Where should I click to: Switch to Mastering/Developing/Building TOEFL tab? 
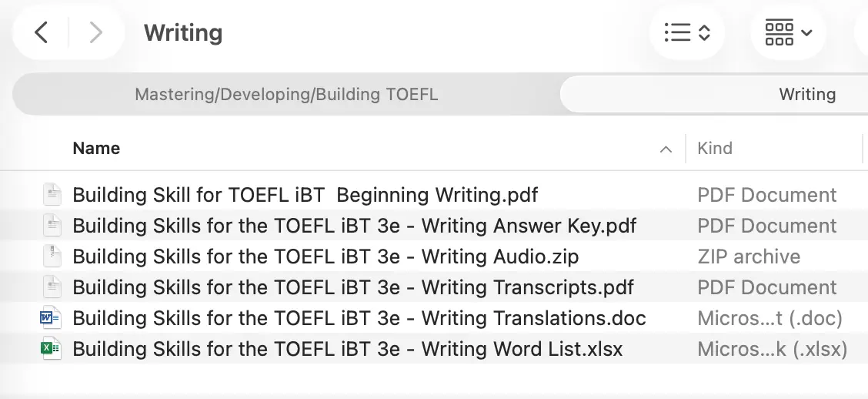286,95
